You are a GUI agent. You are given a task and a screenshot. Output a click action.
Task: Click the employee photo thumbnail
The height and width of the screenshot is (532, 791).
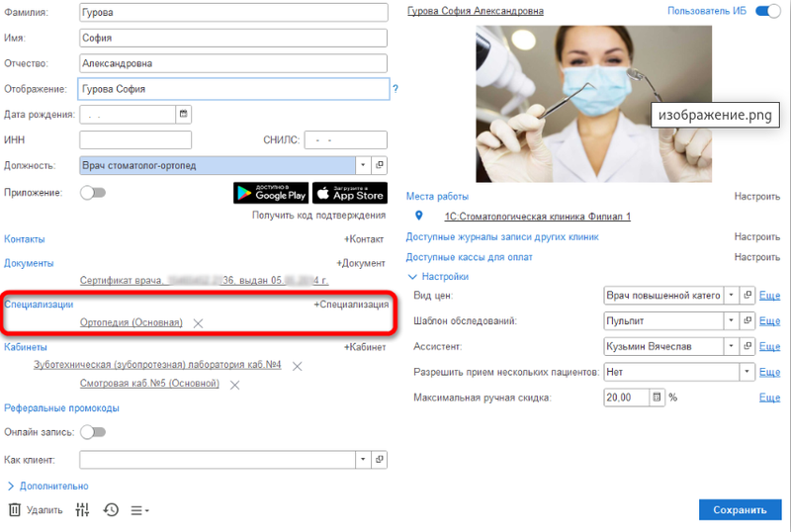pyautogui.click(x=594, y=104)
